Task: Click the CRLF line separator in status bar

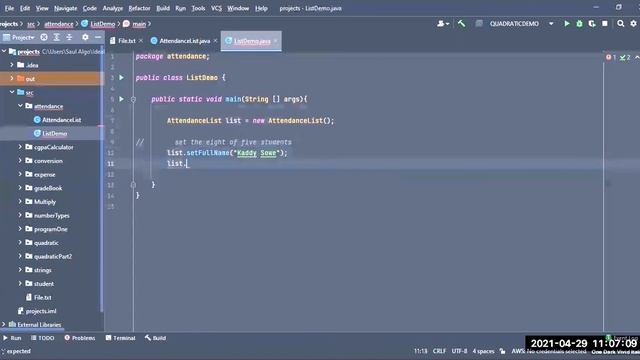Action: (439, 351)
